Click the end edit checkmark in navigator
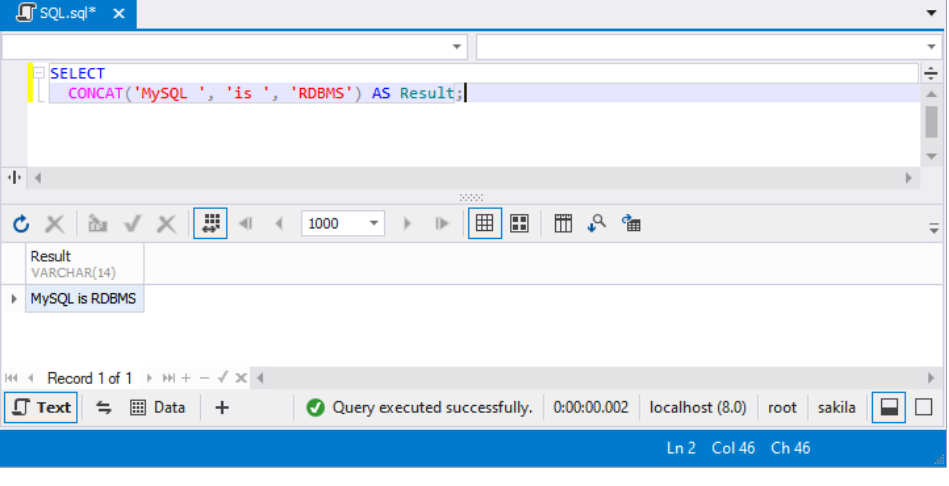Viewport: 949px width, 486px height. point(223,378)
